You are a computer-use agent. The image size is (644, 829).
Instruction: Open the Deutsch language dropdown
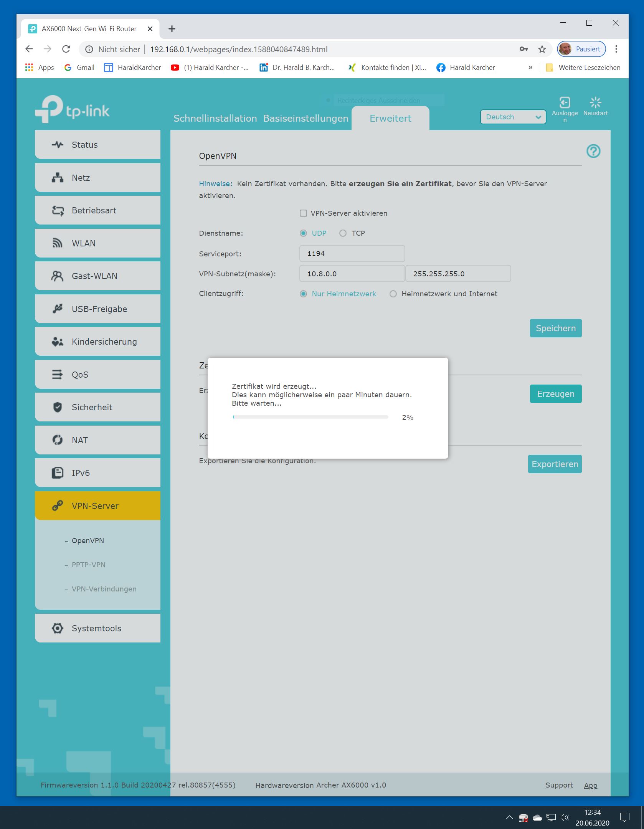tap(513, 117)
